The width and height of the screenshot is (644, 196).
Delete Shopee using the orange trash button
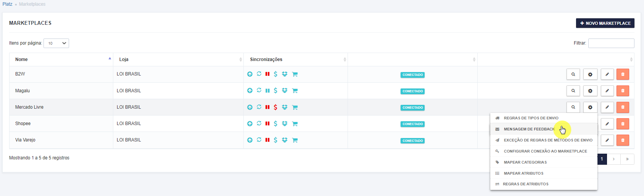pos(623,124)
